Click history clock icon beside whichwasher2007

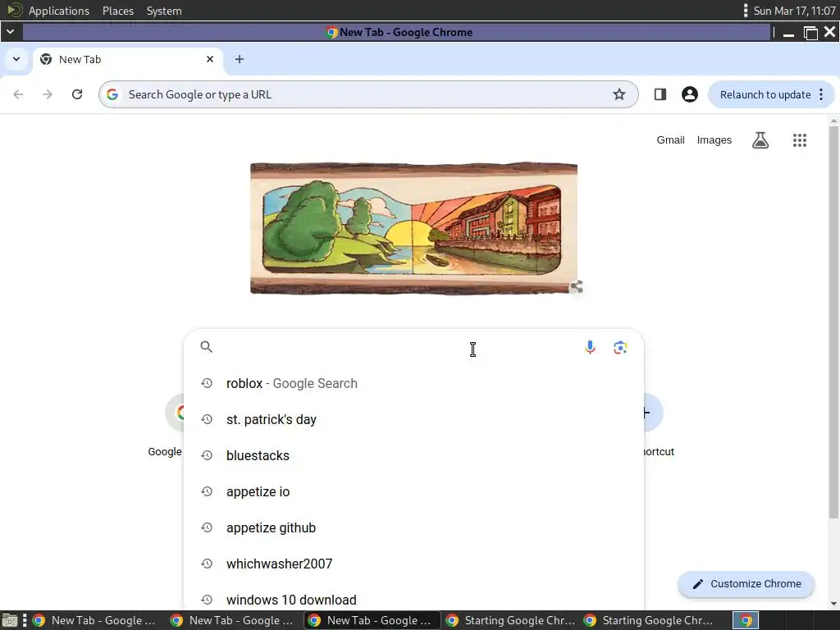tap(207, 564)
